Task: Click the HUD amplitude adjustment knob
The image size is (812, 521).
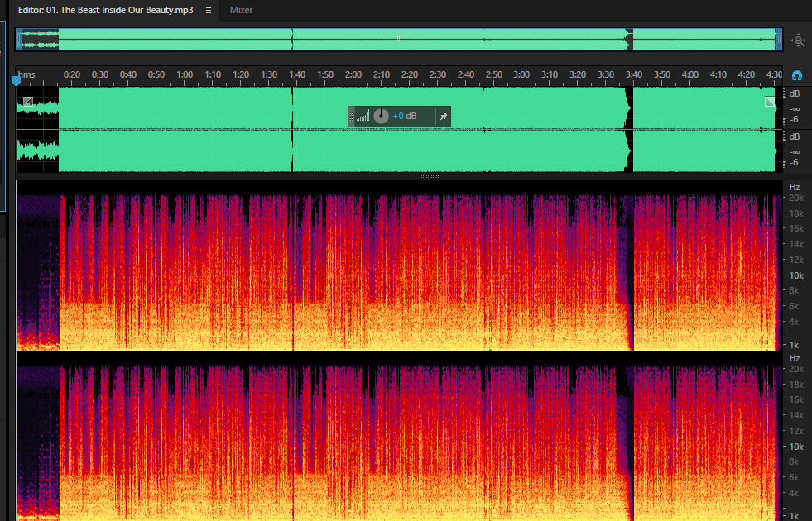Action: 381,116
